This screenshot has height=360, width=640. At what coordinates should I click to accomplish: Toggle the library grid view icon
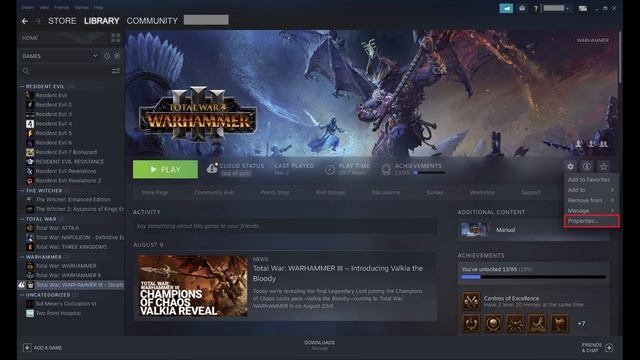tap(116, 38)
